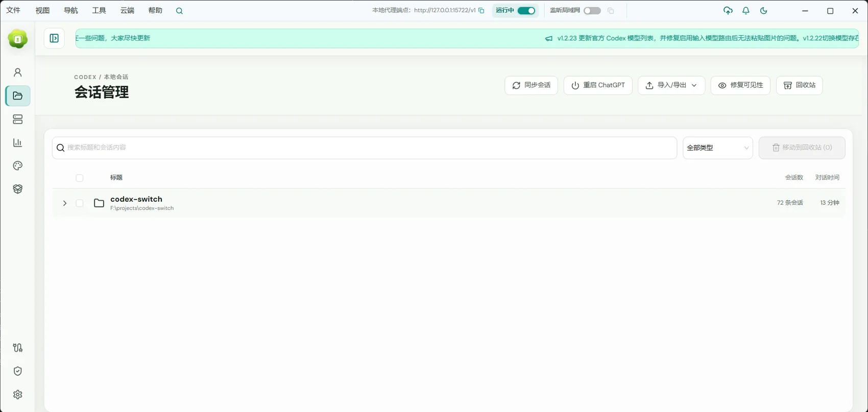868x412 pixels.
Task: Open the server stack sidebar icon
Action: click(17, 119)
